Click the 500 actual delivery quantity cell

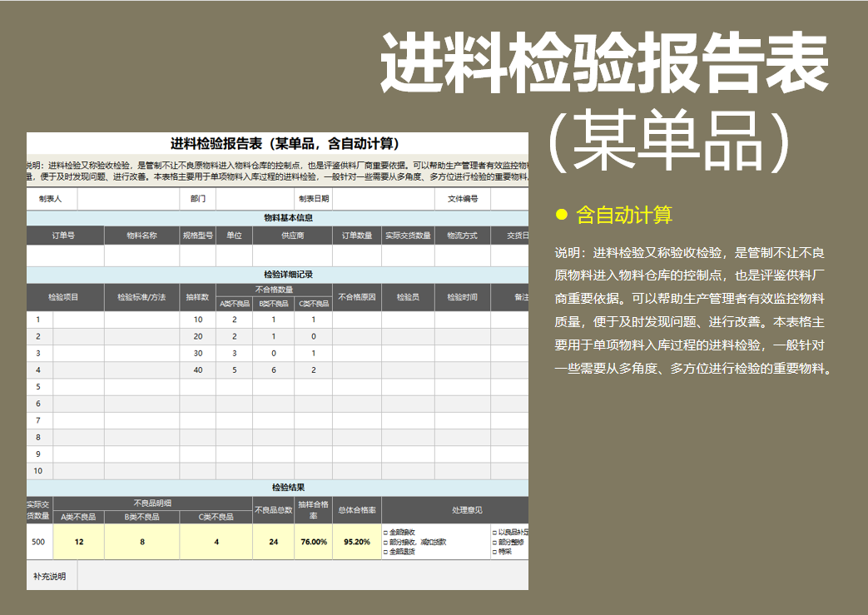39,542
